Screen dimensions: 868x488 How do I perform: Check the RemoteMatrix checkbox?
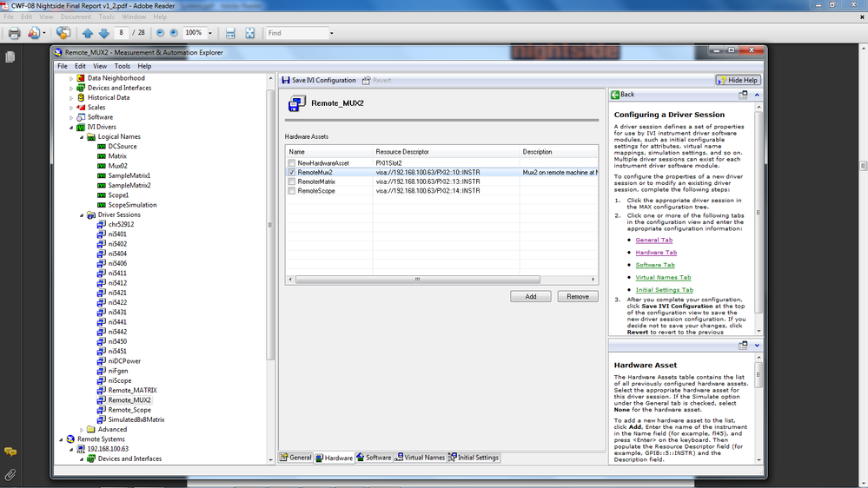pos(292,181)
